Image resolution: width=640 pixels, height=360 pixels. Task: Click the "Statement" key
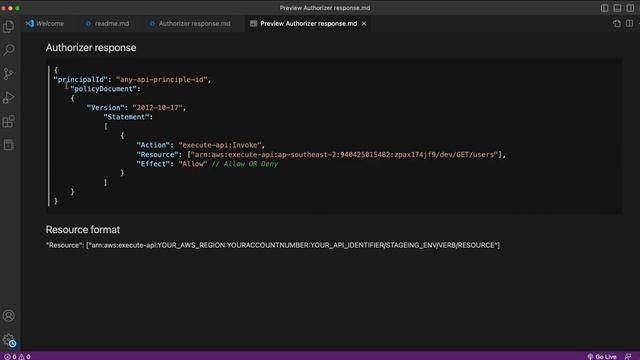pyautogui.click(x=126, y=117)
